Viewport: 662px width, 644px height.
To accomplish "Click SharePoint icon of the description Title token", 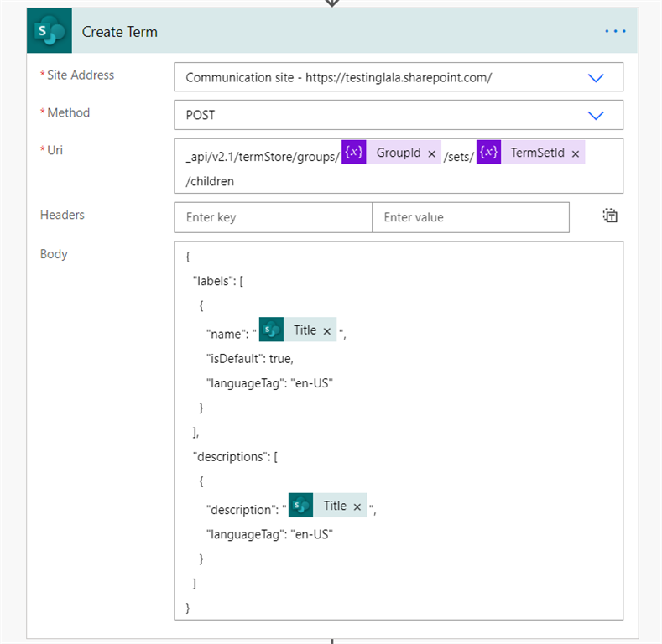I will pos(300,505).
